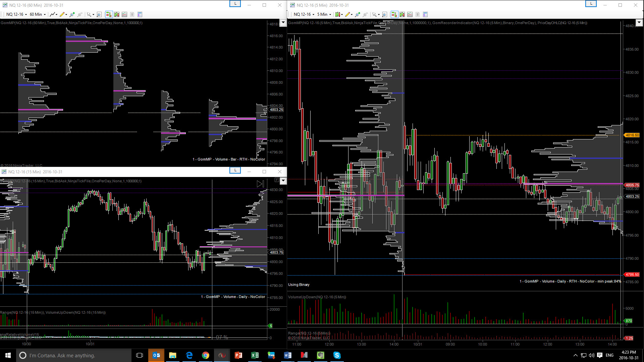The height and width of the screenshot is (362, 644).
Task: Click the 4803.75 price marker in 15 Min chart
Action: 276,252
